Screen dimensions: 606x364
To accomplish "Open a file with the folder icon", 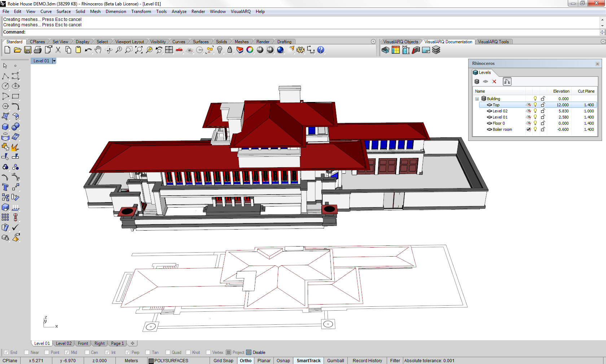I will [x=17, y=50].
